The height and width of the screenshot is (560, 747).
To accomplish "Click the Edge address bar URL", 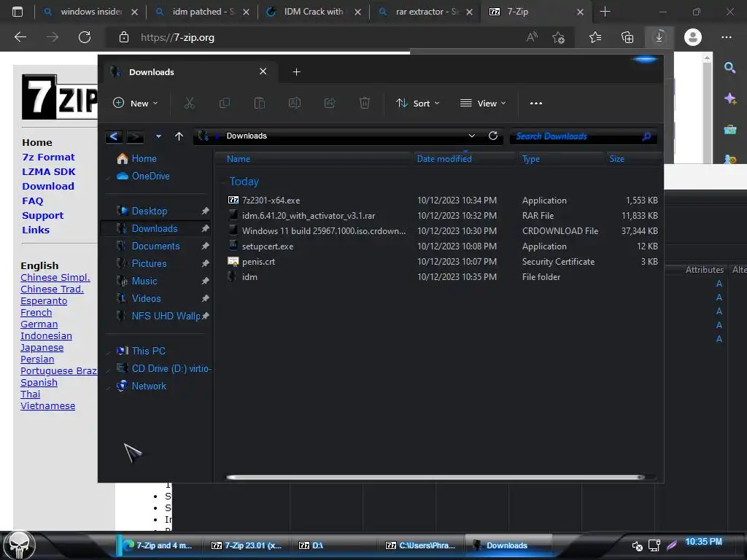I will click(177, 37).
